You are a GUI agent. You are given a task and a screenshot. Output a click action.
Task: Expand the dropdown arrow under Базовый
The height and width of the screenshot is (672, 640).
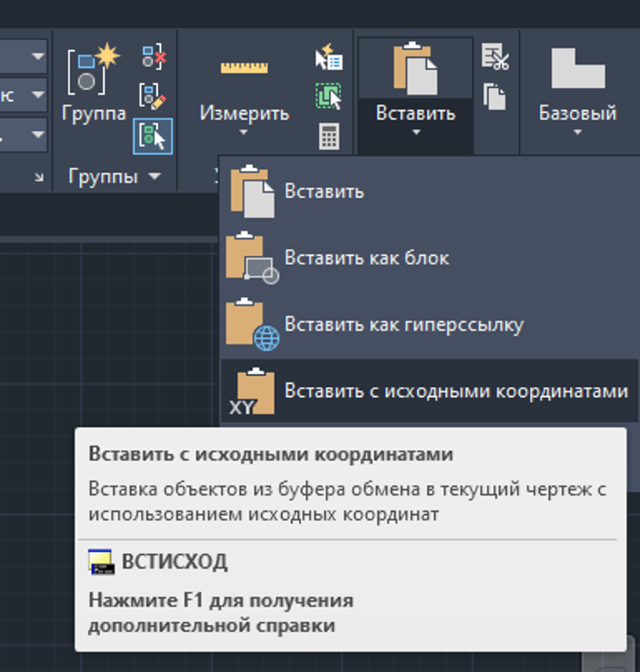click(x=578, y=134)
